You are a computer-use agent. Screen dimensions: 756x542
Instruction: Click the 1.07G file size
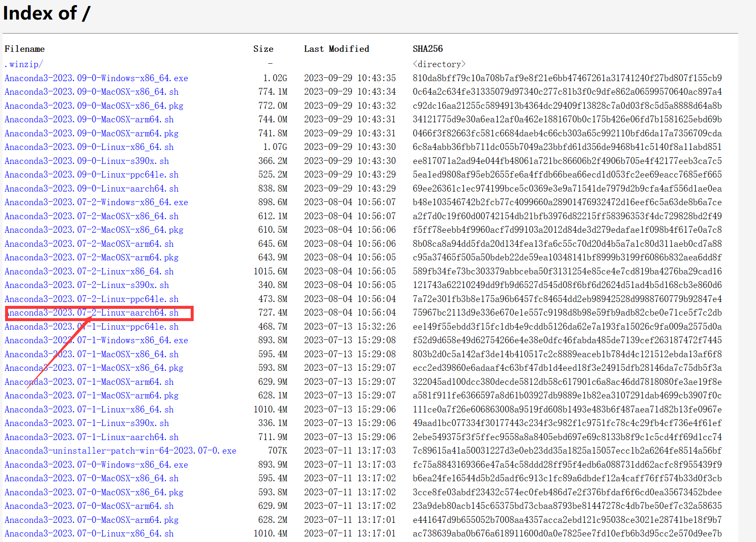[275, 147]
